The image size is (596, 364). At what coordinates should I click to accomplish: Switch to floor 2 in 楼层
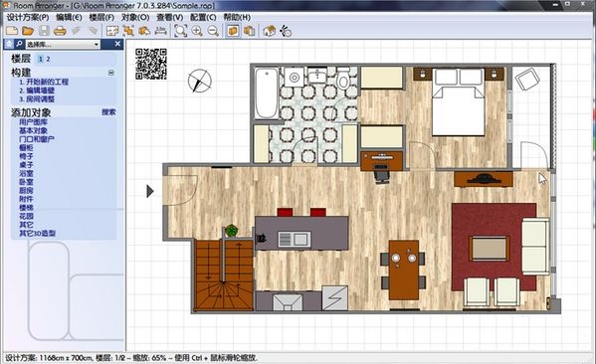(49, 59)
